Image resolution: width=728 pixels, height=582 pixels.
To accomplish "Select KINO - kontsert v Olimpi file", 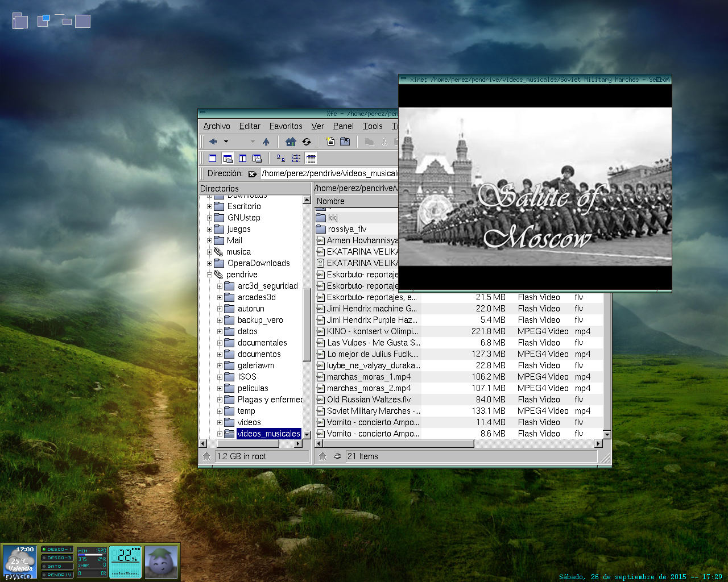I will click(373, 331).
